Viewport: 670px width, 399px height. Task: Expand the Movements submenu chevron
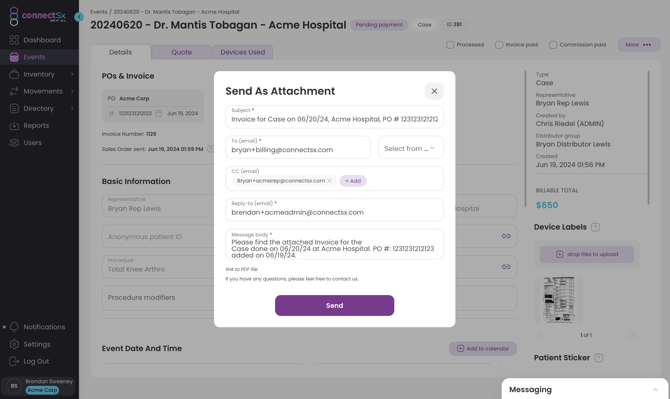tap(72, 91)
